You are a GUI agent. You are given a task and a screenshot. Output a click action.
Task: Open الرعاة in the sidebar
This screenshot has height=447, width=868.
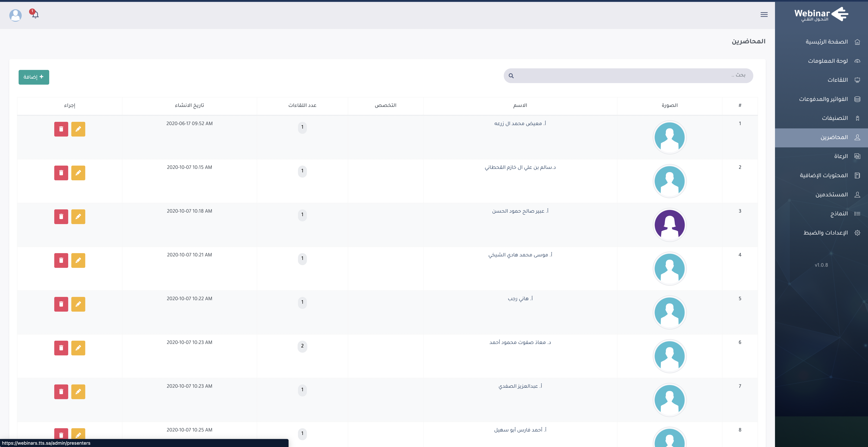821,156
